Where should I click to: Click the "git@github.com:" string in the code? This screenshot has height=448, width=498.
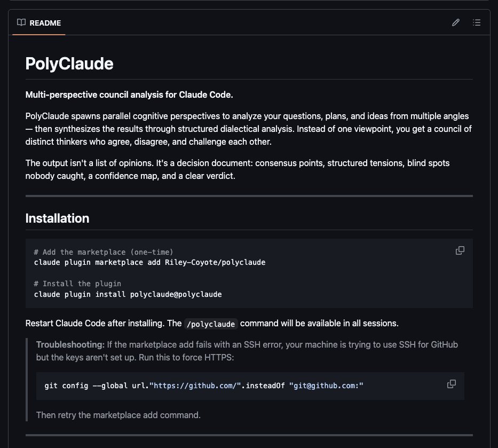[x=326, y=386]
